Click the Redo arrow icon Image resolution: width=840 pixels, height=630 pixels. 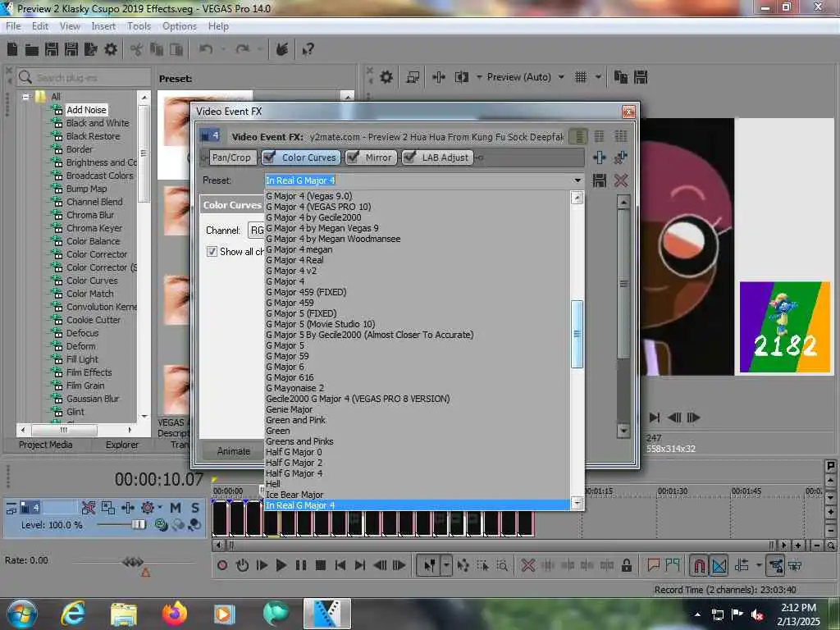pos(243,49)
